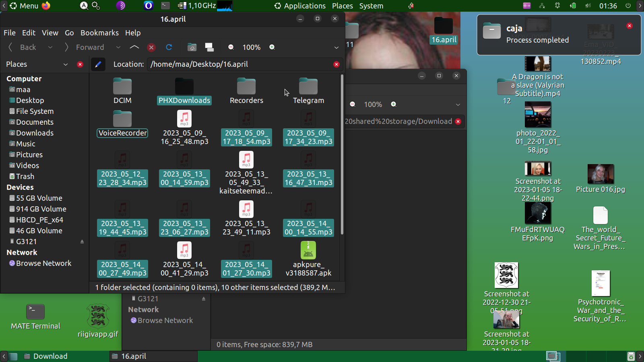Open the Opera launcher in top panel
Viewport: 644px width, 362px height.
pyautogui.click(x=149, y=6)
